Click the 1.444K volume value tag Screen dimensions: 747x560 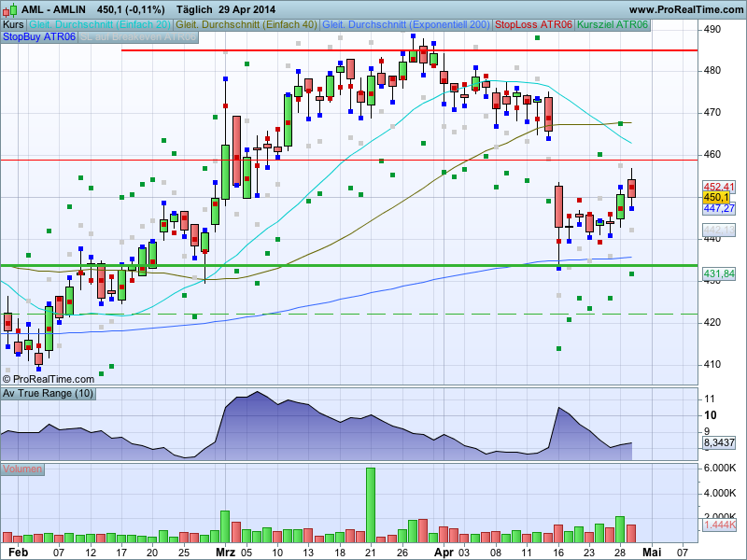tap(719, 525)
